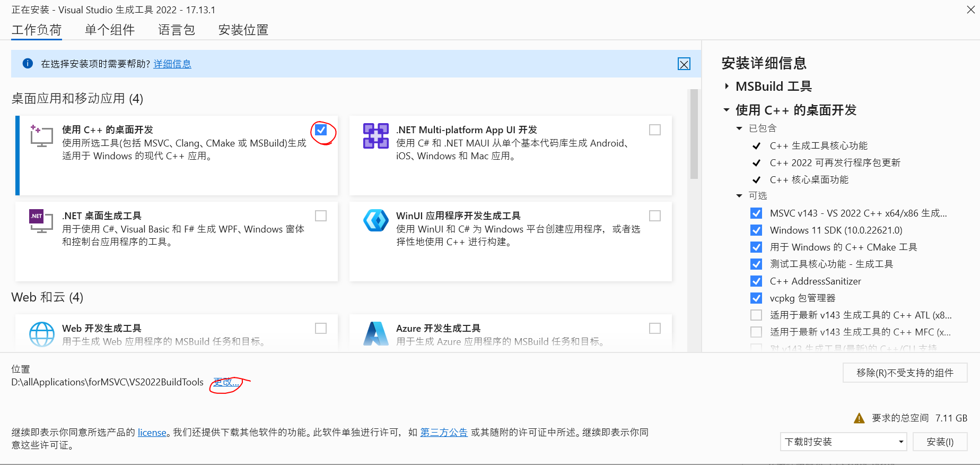The image size is (980, 465).
Task: Check the Azure 开发生成工具 workload
Action: tap(655, 328)
